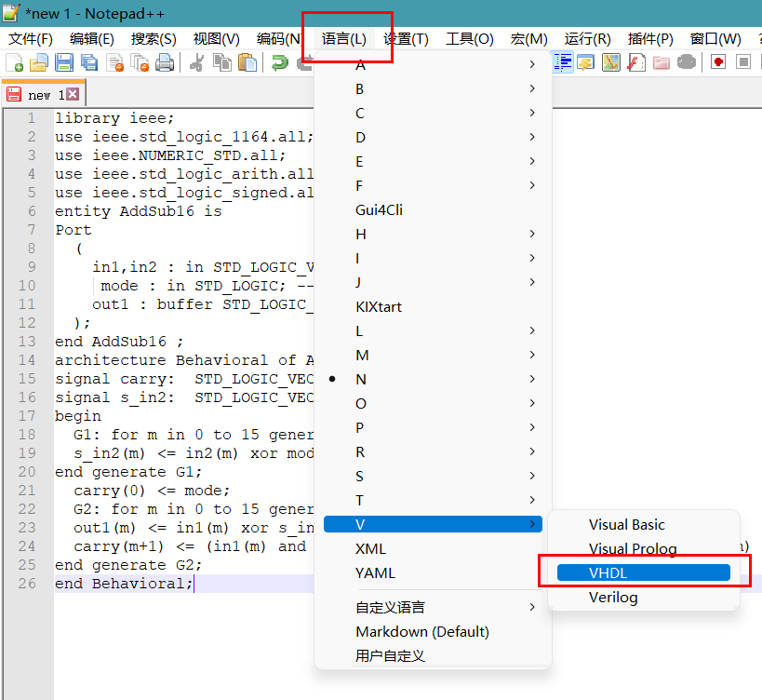Select YAML from the language menu
This screenshot has height=700, width=762.
(433, 573)
